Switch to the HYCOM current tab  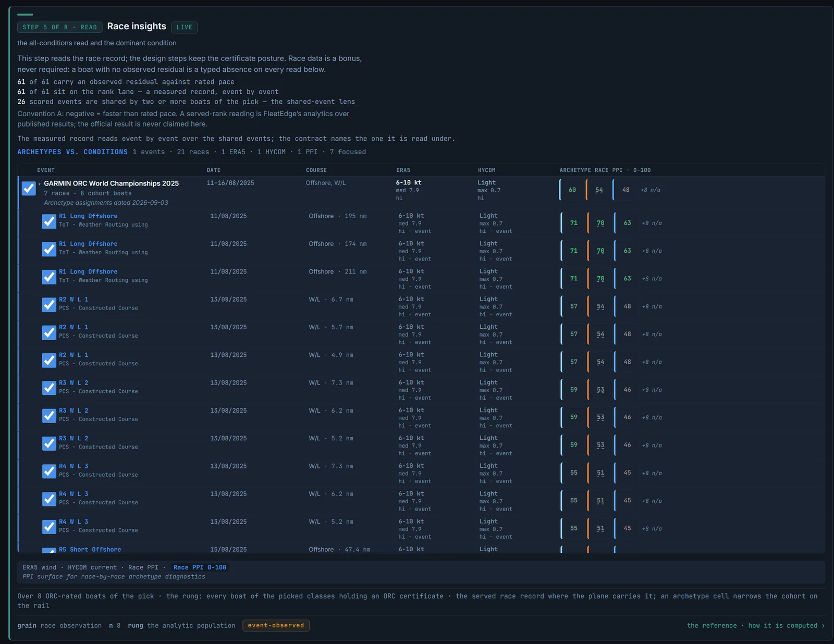tap(92, 567)
